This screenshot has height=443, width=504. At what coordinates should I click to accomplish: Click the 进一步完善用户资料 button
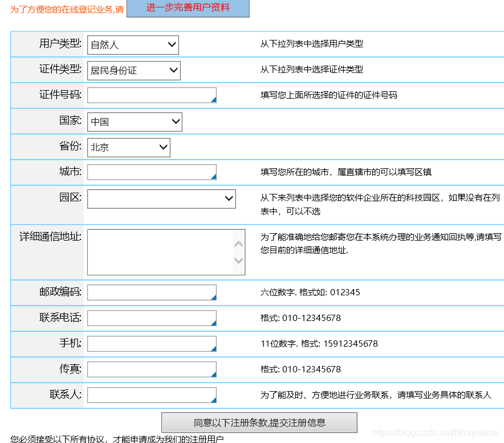(188, 9)
